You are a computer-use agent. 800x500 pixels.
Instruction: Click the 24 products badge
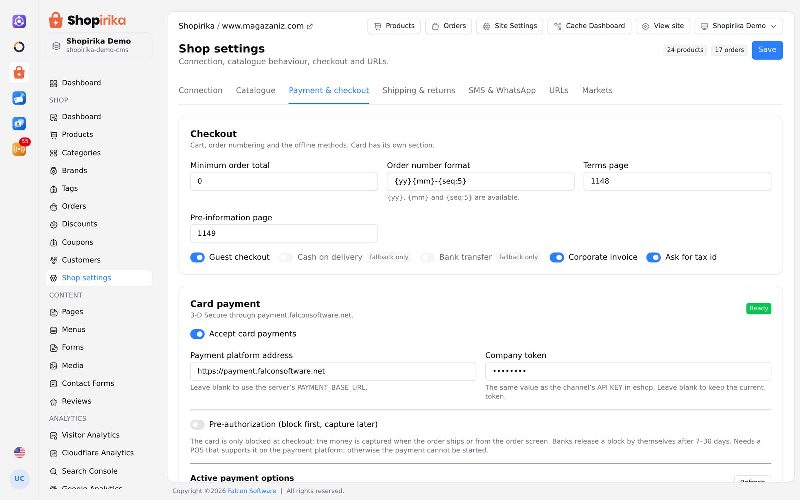tap(685, 50)
